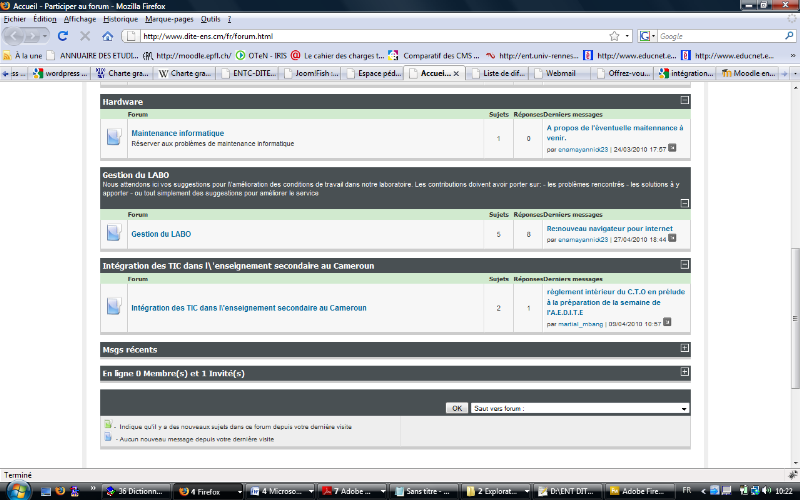This screenshot has height=500, width=800.
Task: Collapse the Gestion du LABO category
Action: (685, 203)
